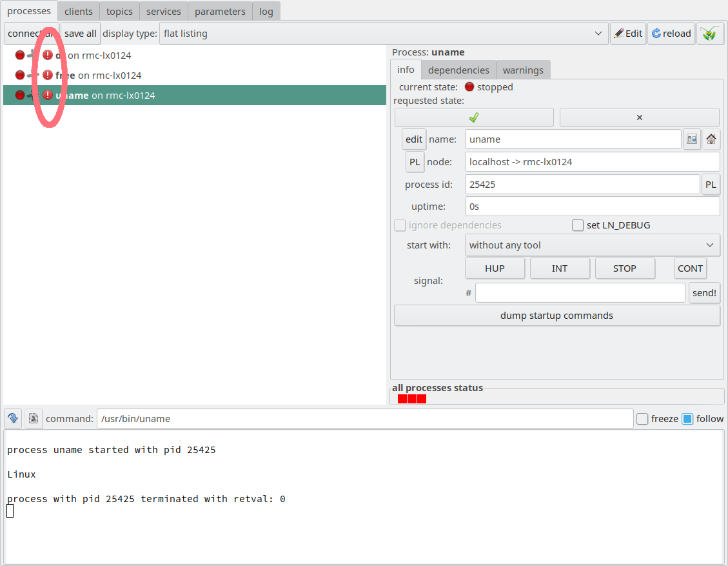Viewport: 728px width, 566px height.
Task: Uncheck the follow checkbox
Action: point(687,419)
